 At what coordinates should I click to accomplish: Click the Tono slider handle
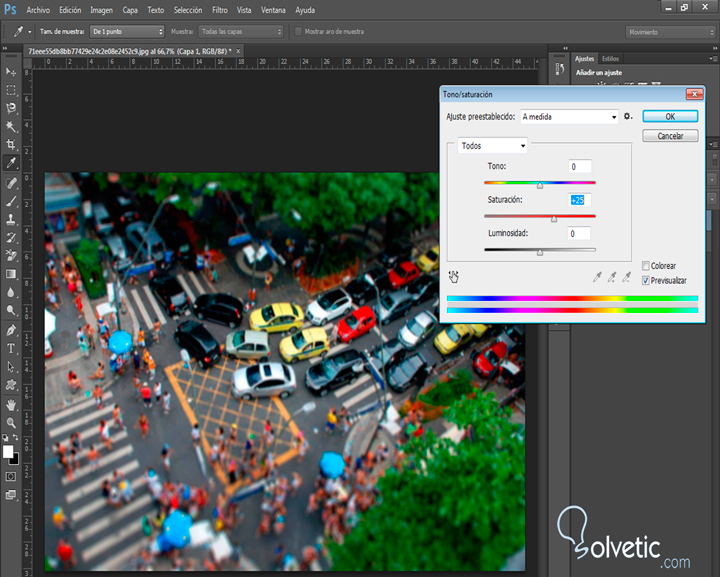540,185
